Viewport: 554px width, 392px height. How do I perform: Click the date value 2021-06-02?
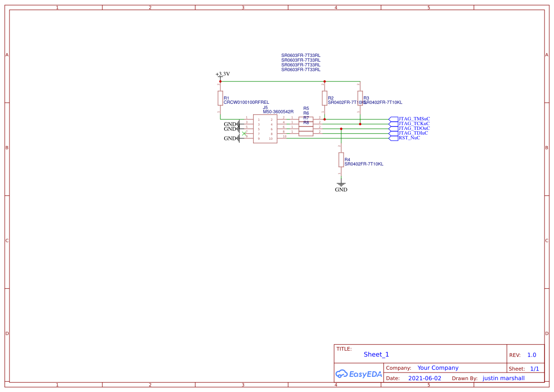pyautogui.click(x=425, y=378)
